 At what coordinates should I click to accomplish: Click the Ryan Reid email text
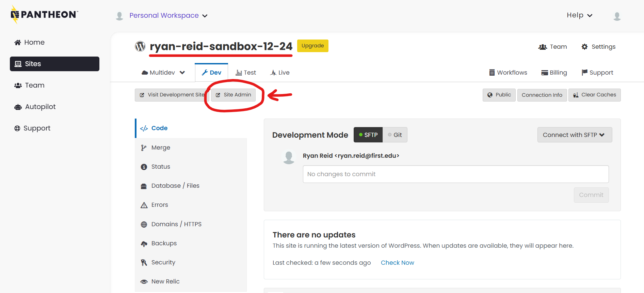click(x=367, y=156)
